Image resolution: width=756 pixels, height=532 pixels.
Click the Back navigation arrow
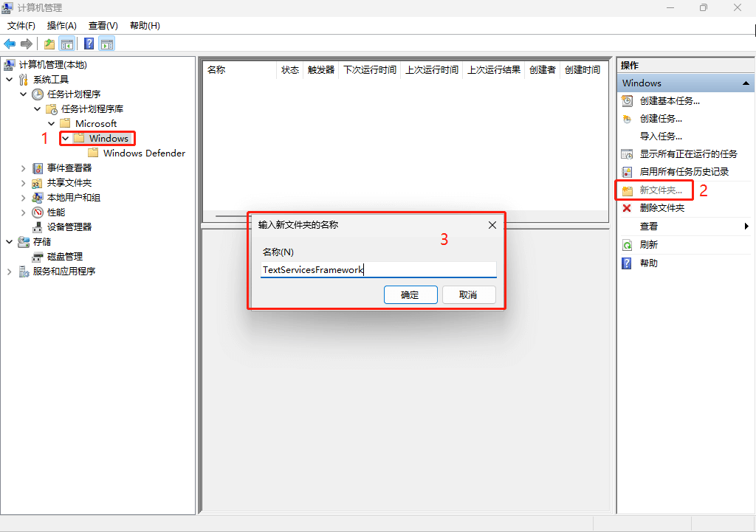point(9,43)
